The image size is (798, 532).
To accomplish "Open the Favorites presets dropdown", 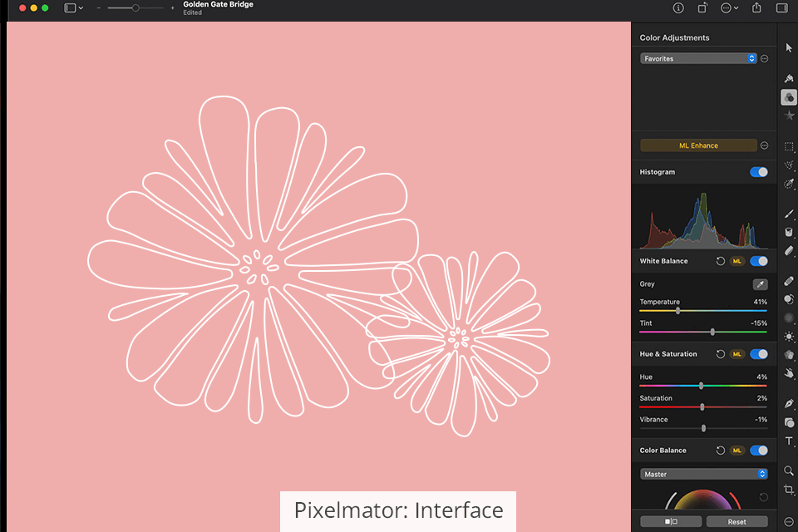I will click(698, 59).
